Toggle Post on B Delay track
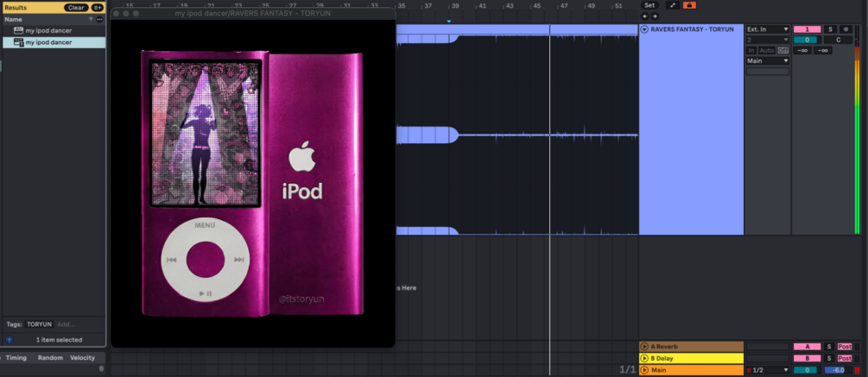Screen dimensions: 868x377 [x=844, y=358]
